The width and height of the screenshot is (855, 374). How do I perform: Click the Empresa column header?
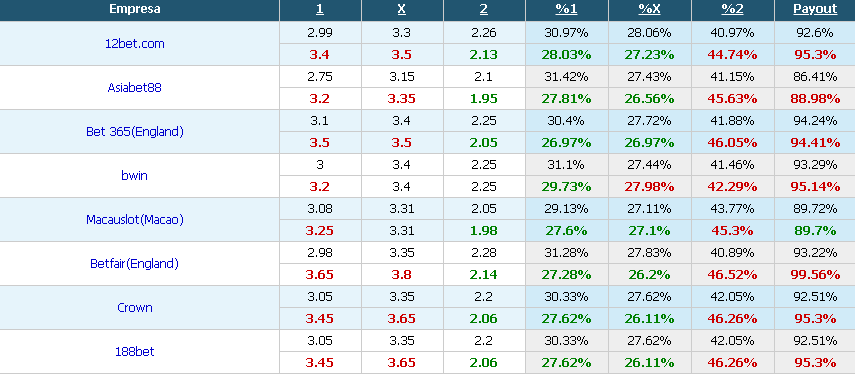135,9
